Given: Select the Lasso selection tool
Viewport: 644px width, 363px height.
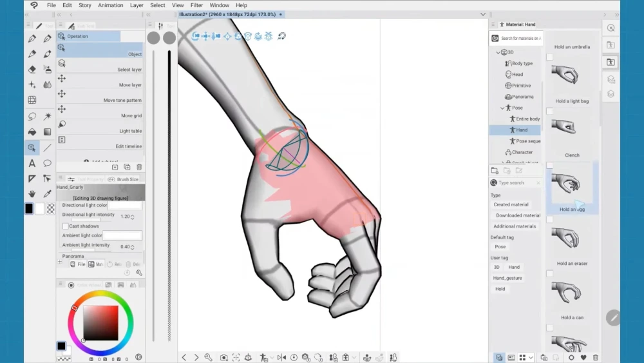Looking at the screenshot, I should pyautogui.click(x=32, y=116).
